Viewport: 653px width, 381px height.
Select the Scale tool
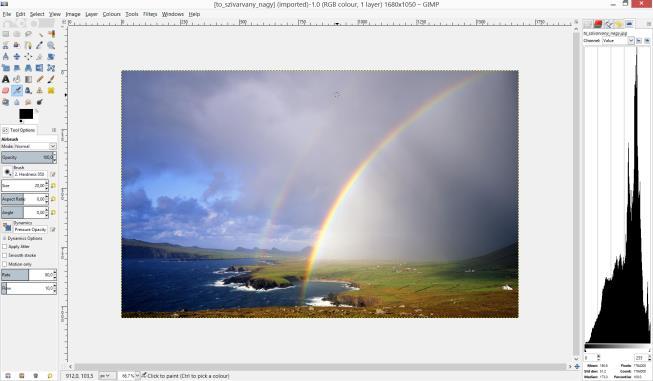[5, 67]
